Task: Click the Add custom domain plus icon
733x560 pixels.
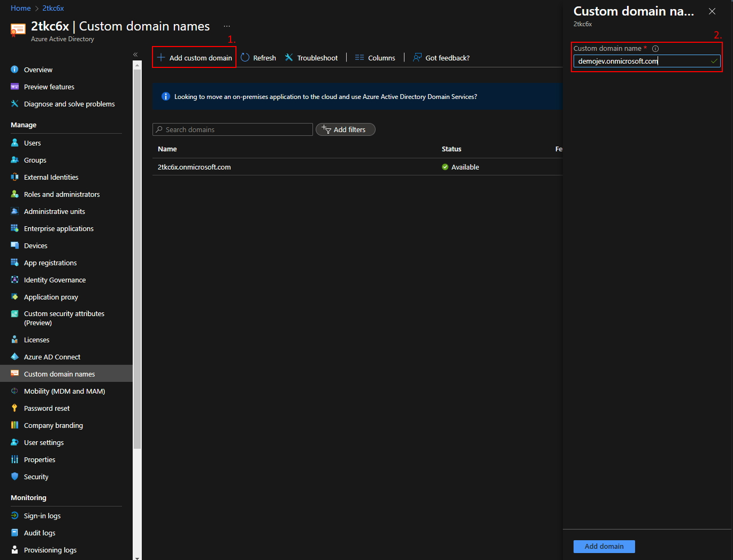Action: tap(161, 57)
